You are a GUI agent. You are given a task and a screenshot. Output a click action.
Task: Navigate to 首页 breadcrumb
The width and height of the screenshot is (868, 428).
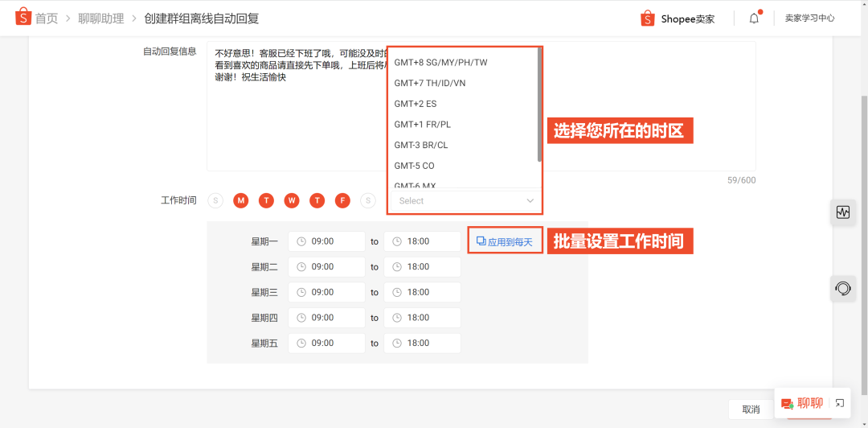pos(47,18)
